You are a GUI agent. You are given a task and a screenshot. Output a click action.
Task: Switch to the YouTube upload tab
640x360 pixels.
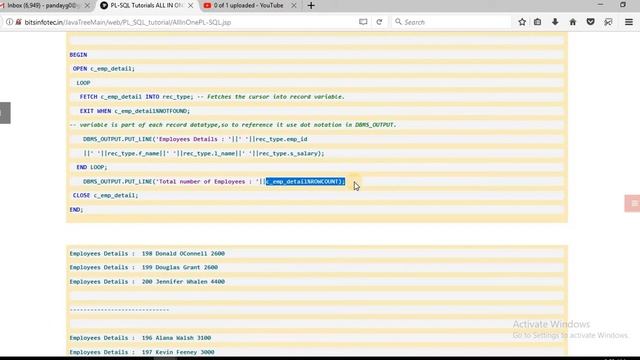(x=249, y=6)
